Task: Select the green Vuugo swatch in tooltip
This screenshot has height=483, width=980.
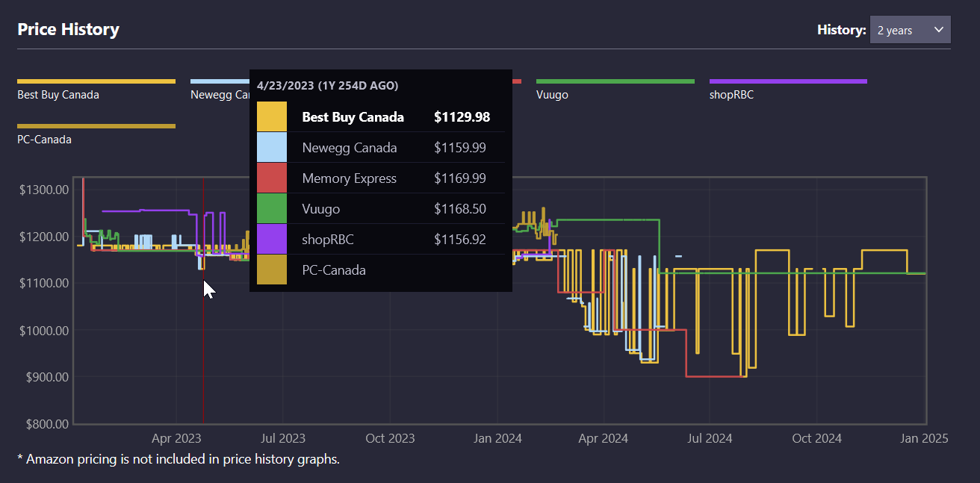Action: (x=271, y=209)
